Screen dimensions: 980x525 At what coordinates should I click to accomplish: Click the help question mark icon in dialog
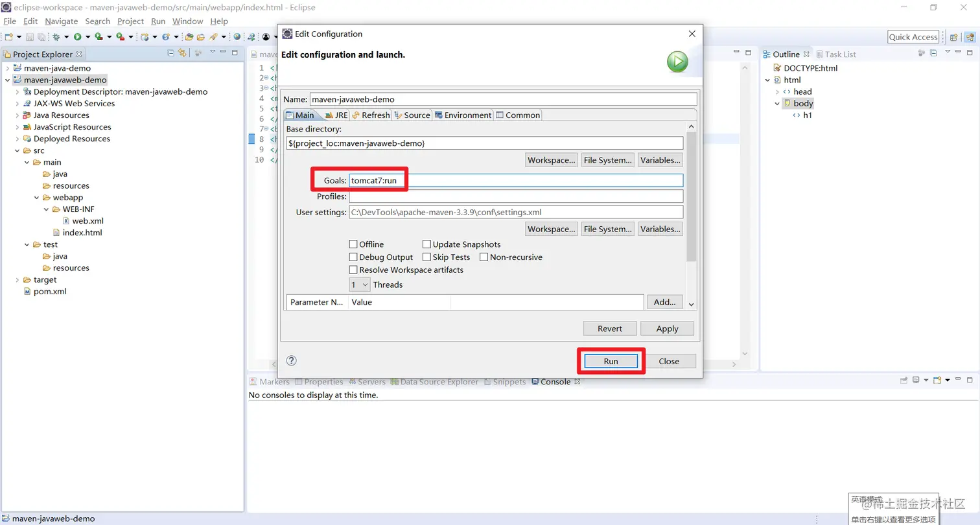click(x=292, y=360)
